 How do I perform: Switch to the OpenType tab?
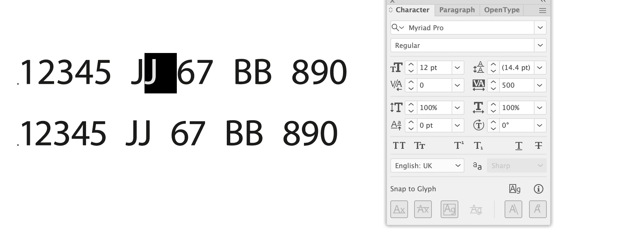502,10
